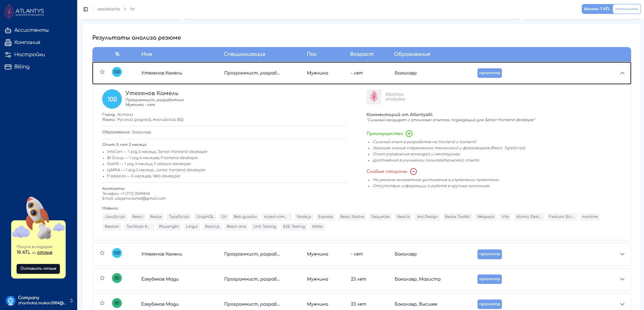
Task: Open the Company account switcher chevron
Action: pyautogui.click(x=71, y=301)
